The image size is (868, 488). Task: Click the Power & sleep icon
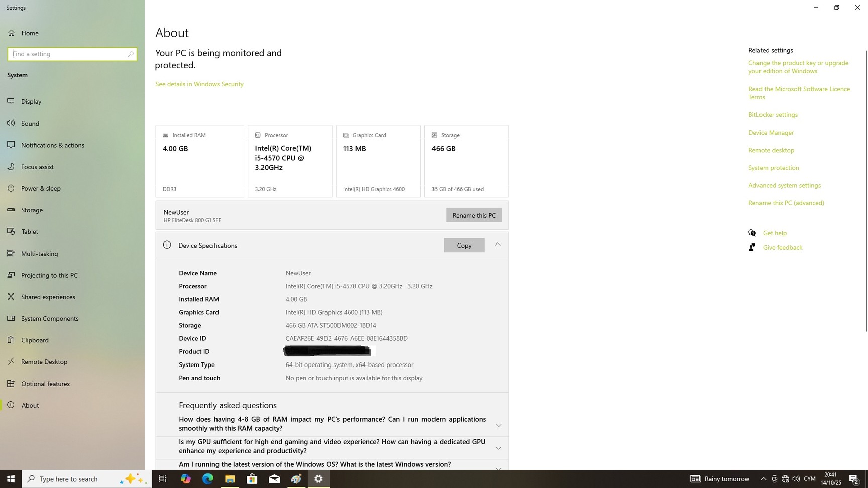pos(11,188)
